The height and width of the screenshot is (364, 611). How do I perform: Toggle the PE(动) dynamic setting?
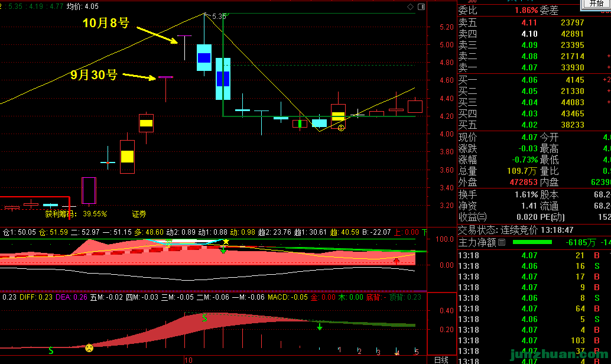552,217
